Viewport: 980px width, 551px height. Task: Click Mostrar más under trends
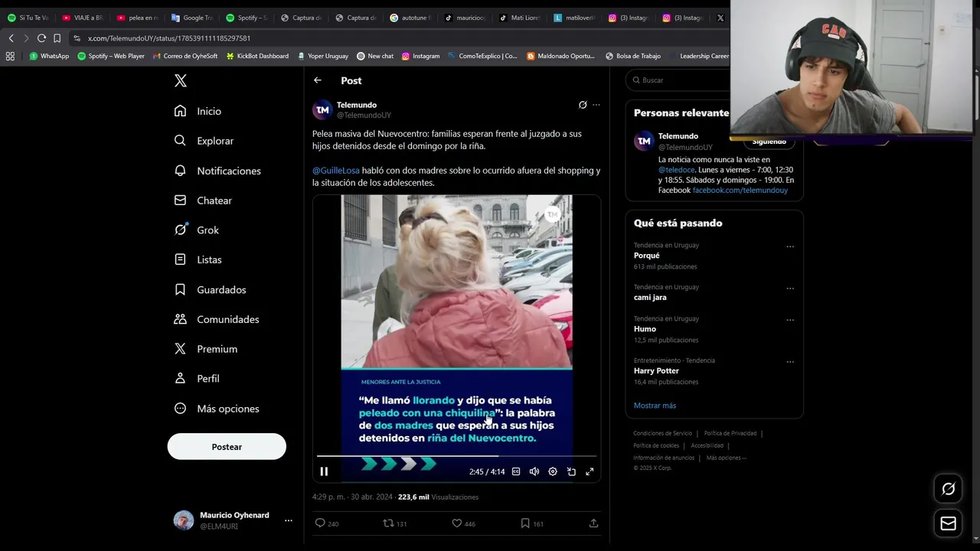coord(655,406)
